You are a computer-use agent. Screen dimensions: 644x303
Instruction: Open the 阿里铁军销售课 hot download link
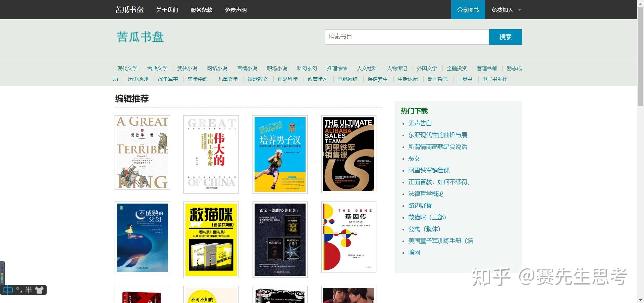coord(429,170)
